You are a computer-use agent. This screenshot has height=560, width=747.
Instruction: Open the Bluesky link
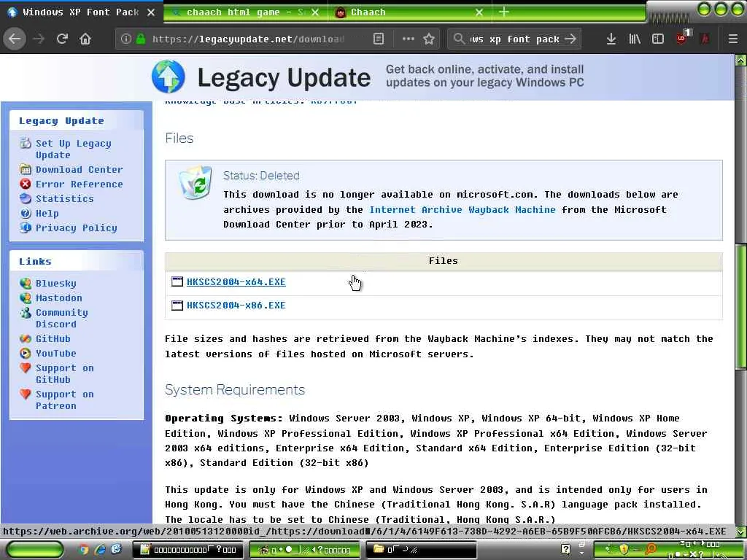pyautogui.click(x=55, y=284)
